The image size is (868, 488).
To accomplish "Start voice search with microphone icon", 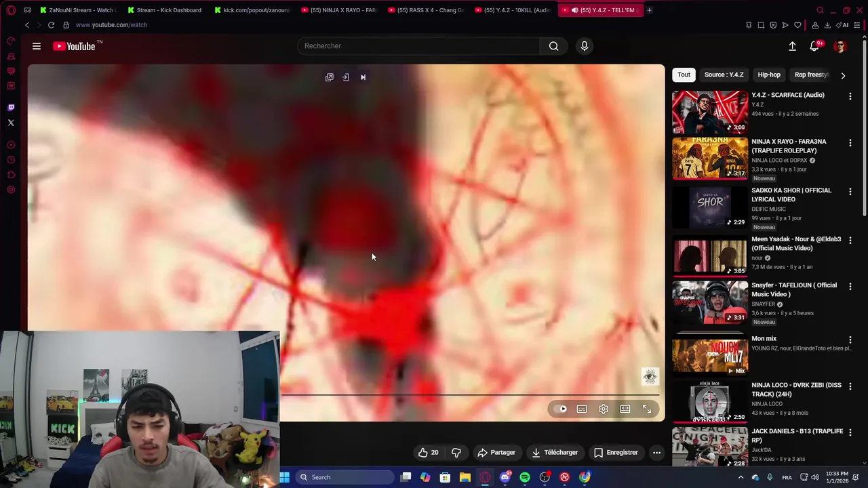I will [x=585, y=46].
